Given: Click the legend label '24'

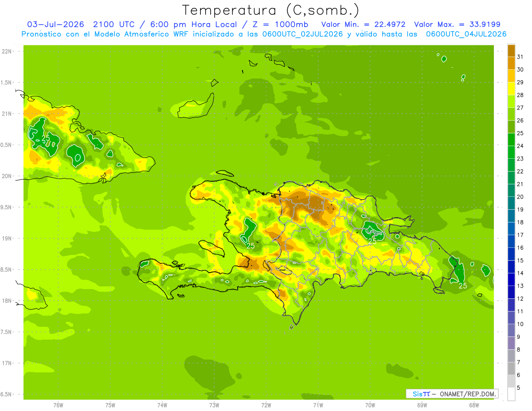Looking at the screenshot, I should [x=520, y=146].
